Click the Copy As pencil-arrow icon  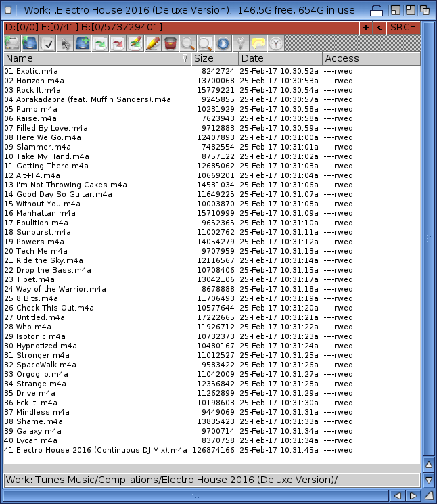point(135,43)
